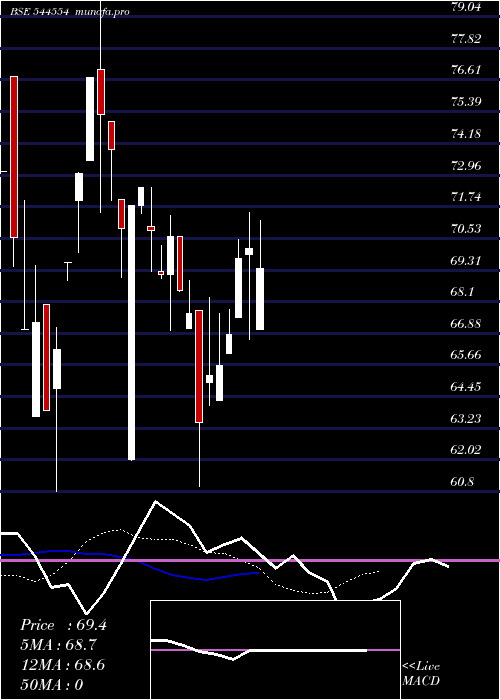Click the Price : 69.4 readout

63,625
